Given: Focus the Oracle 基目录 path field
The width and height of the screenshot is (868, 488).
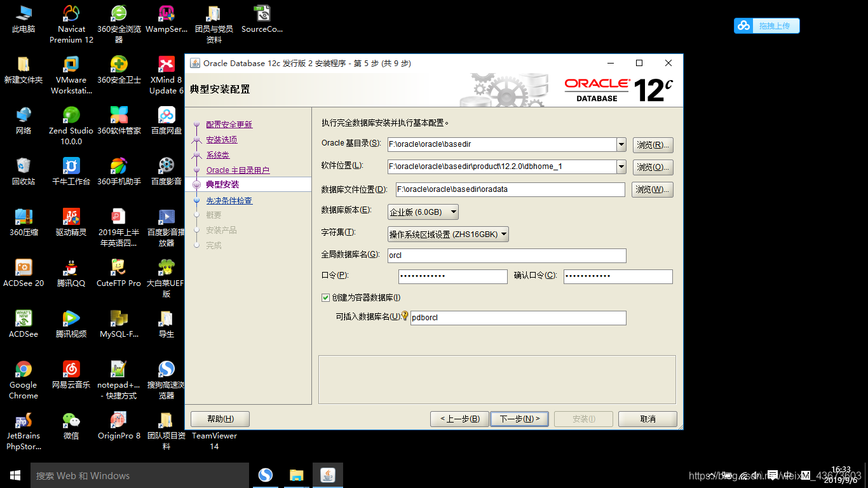Looking at the screenshot, I should (x=502, y=144).
